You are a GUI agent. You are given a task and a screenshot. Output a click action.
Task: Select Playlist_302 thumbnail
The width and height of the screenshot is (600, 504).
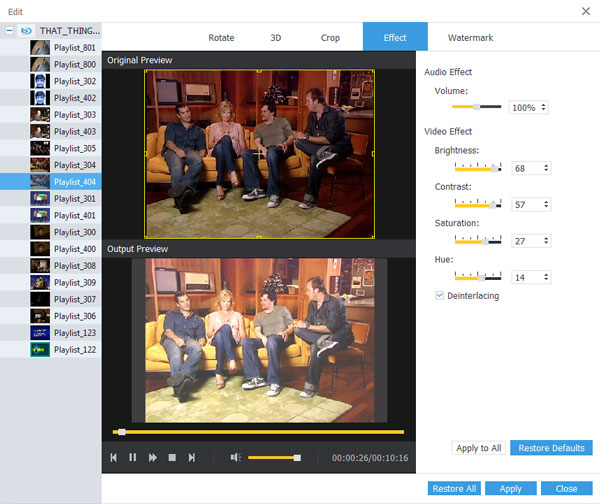[x=40, y=81]
